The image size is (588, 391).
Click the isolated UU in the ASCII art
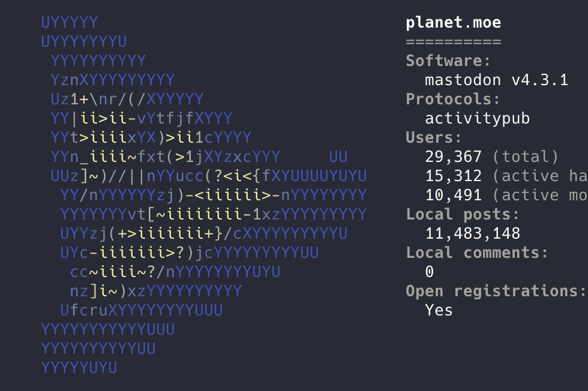point(338,157)
